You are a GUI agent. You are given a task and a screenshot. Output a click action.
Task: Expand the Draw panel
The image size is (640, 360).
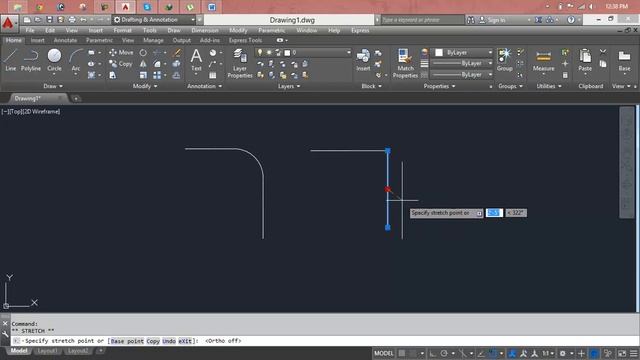(x=53, y=86)
